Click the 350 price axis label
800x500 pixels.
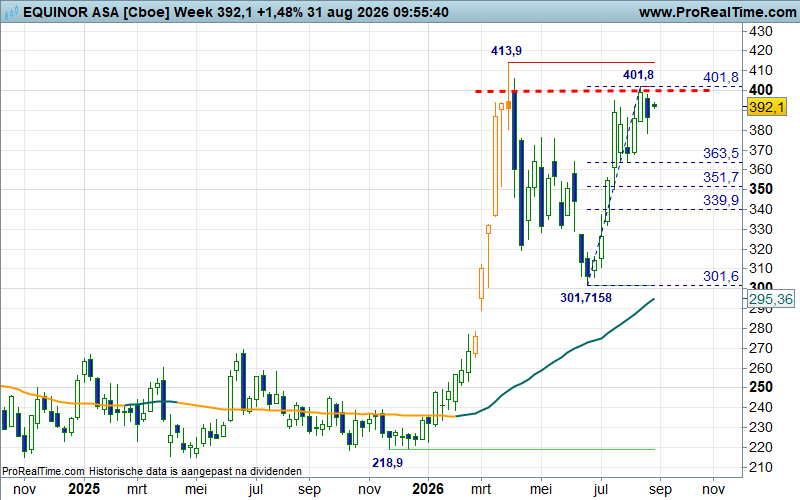click(x=761, y=189)
